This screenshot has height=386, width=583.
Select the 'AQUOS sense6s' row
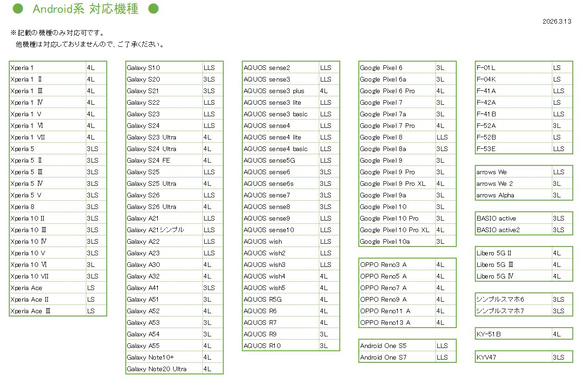coord(291,183)
